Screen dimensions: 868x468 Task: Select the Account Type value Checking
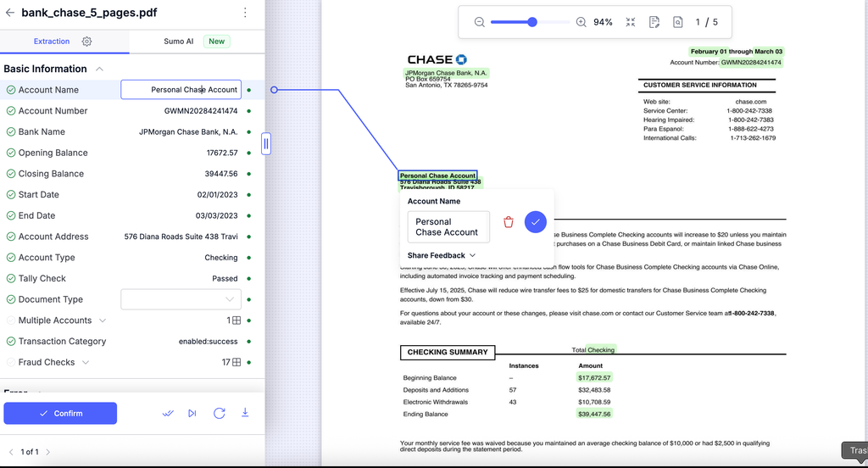point(221,258)
